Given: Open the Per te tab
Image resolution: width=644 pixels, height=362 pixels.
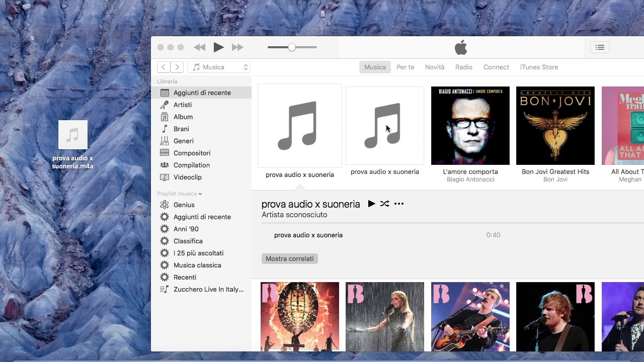Looking at the screenshot, I should tap(406, 67).
